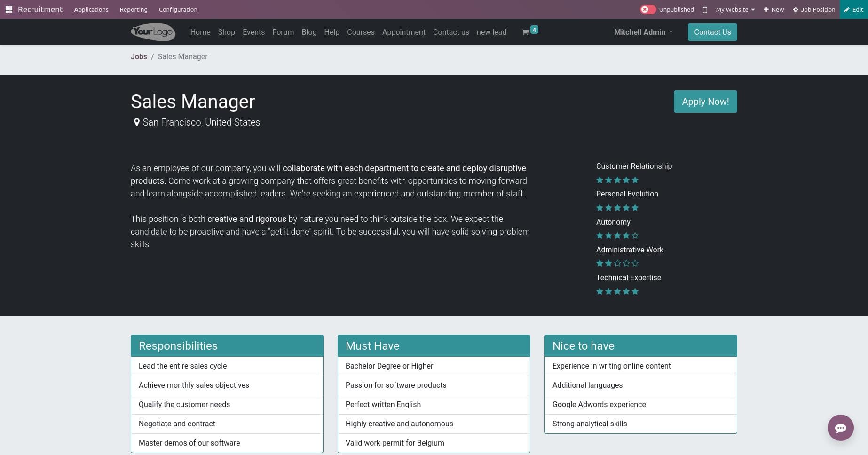Open the Forum page
This screenshot has width=868, height=455.
(x=283, y=32)
